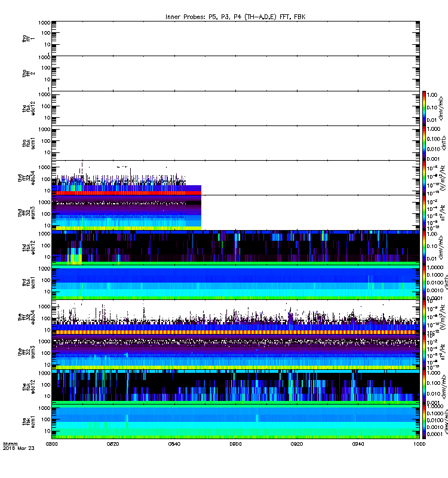Click the 1000 time axis label
Screen dimensions: 448x478
[x=419, y=444]
